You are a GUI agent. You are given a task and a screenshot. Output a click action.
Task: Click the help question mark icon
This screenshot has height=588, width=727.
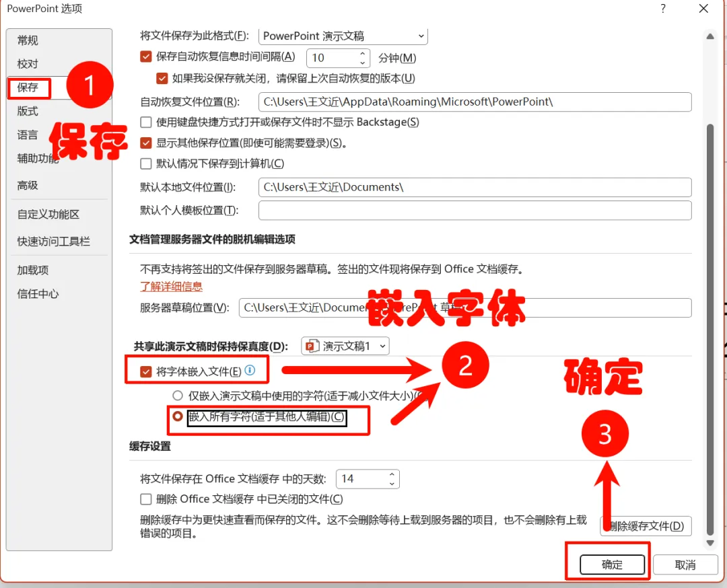click(664, 9)
